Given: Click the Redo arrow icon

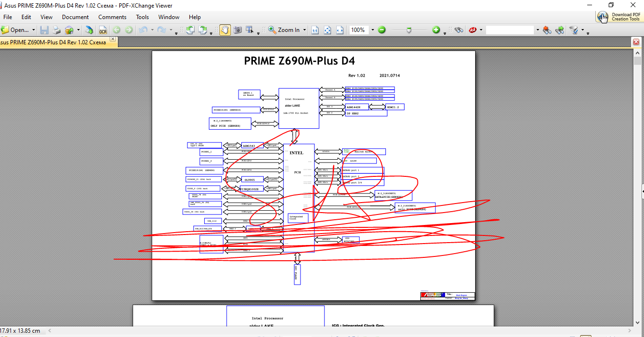Looking at the screenshot, I should tap(162, 30).
